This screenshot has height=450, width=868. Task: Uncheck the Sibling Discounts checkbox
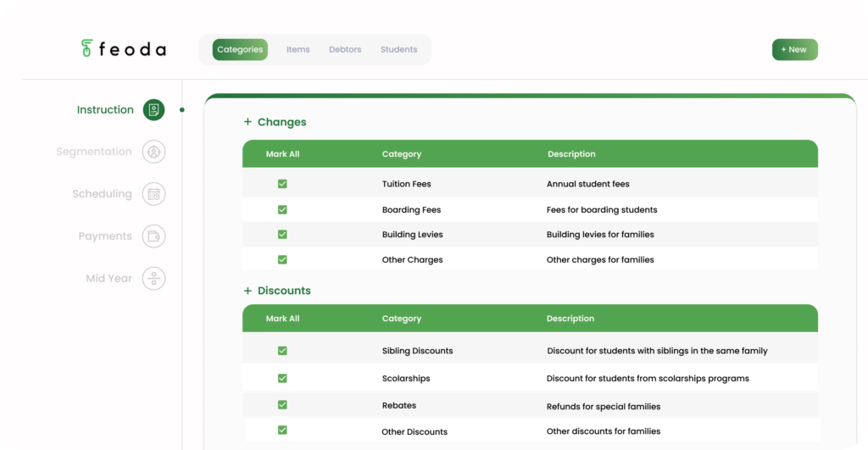click(282, 351)
